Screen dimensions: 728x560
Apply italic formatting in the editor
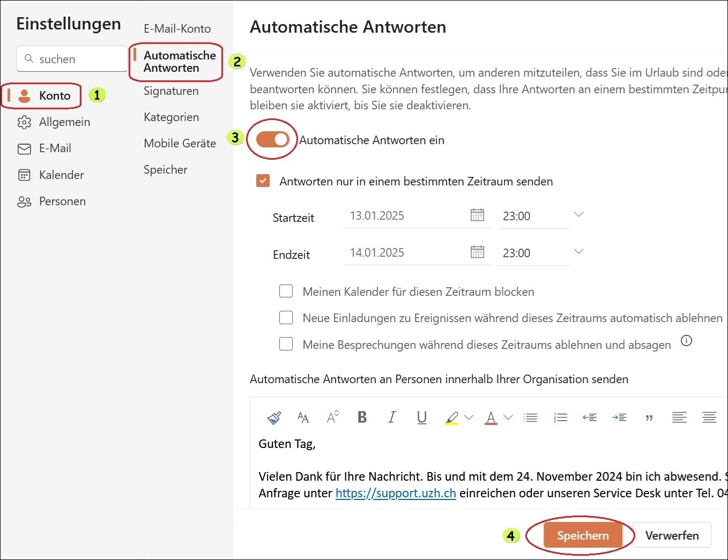(x=392, y=417)
